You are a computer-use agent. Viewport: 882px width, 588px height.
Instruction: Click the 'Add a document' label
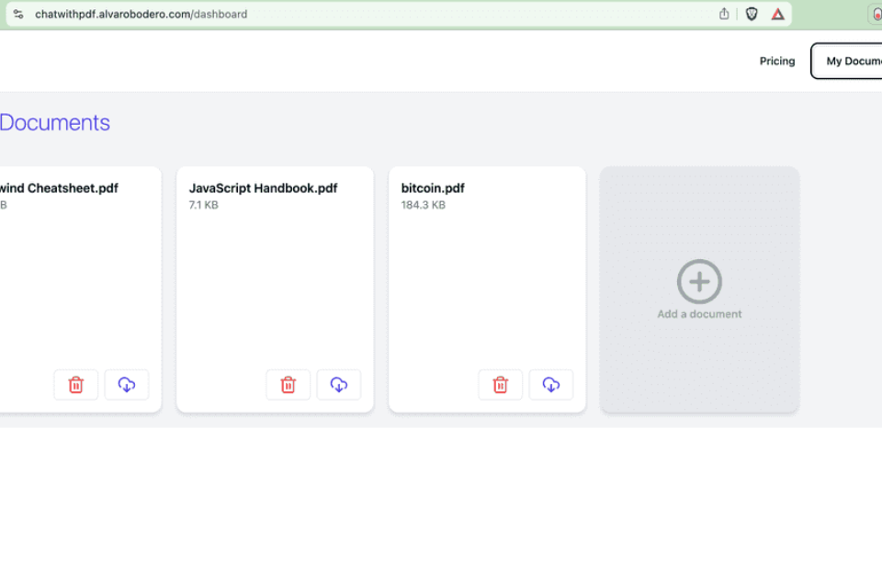pos(699,314)
